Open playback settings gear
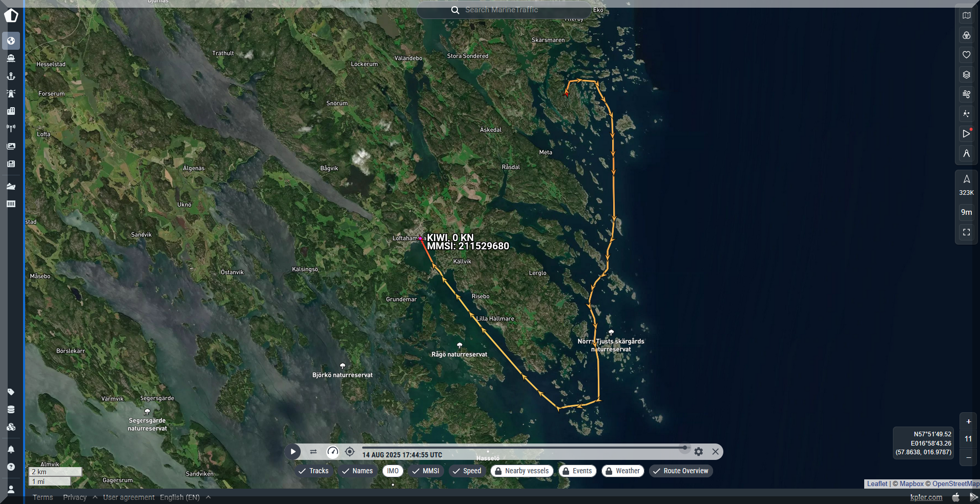The height and width of the screenshot is (504, 980). pyautogui.click(x=698, y=452)
